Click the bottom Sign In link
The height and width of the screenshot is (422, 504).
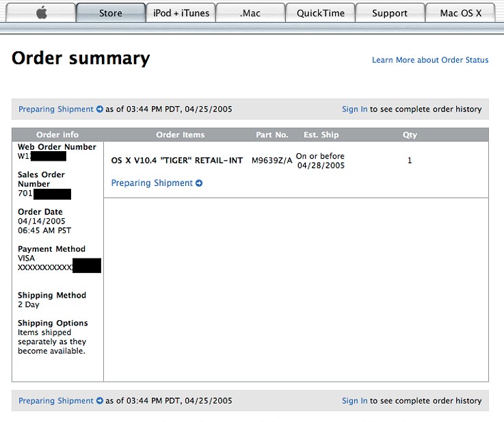354,401
